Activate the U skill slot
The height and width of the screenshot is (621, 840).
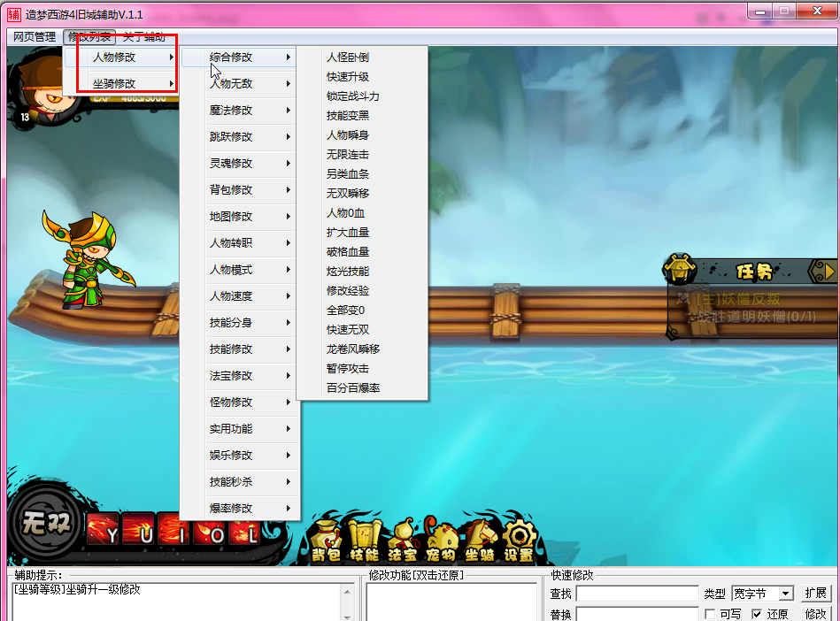coord(138,529)
